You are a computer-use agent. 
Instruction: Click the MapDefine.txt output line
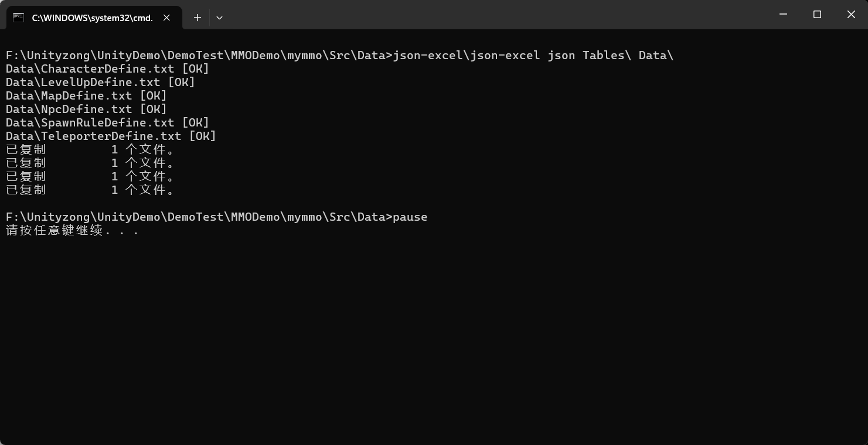pos(86,96)
